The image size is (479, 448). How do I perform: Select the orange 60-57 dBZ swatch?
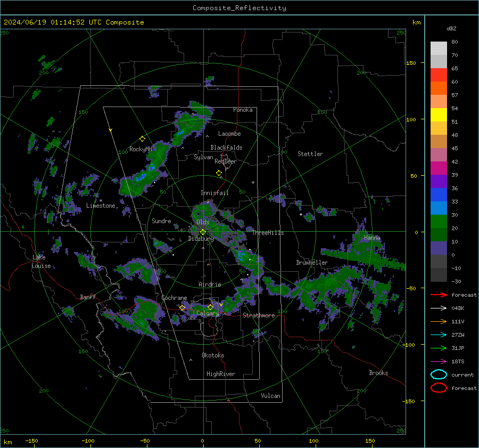[439, 88]
